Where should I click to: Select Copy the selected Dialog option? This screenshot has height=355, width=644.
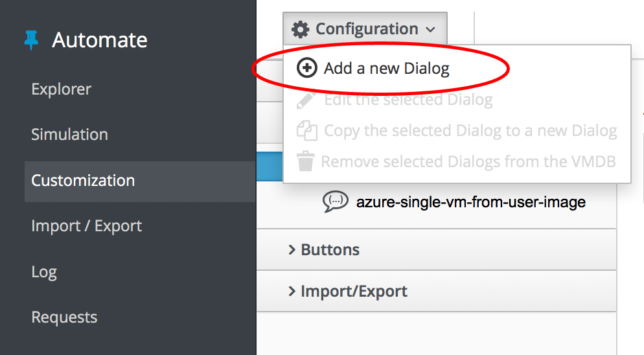(470, 131)
